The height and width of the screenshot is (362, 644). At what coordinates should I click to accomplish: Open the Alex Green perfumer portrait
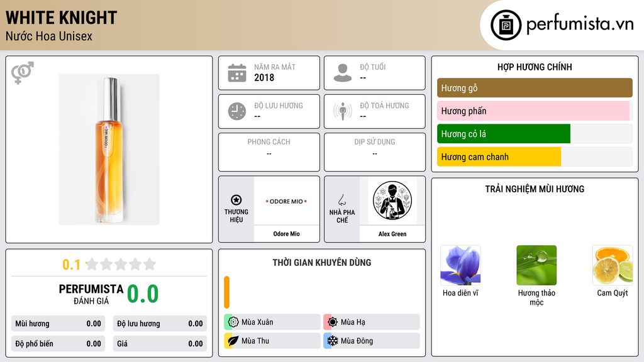[x=392, y=200]
